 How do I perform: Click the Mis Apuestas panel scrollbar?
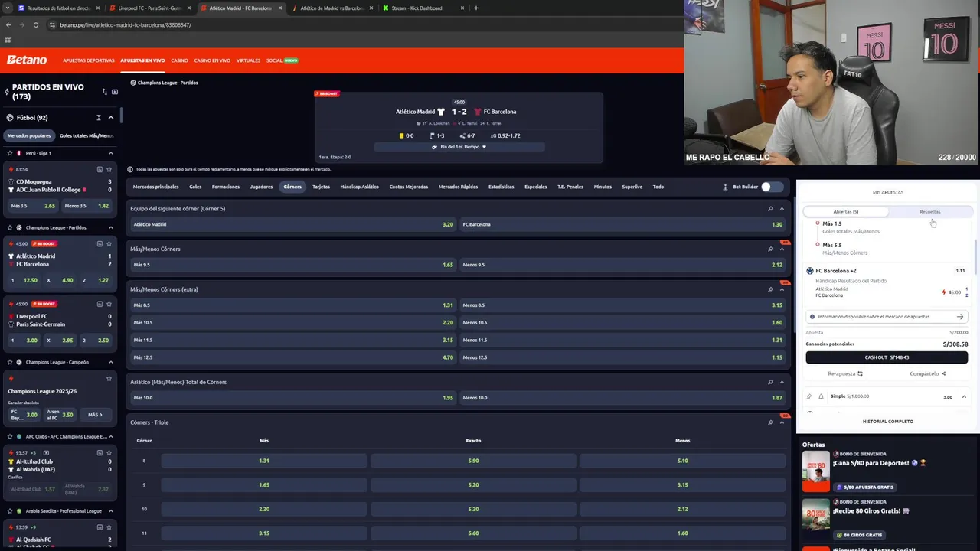975,256
